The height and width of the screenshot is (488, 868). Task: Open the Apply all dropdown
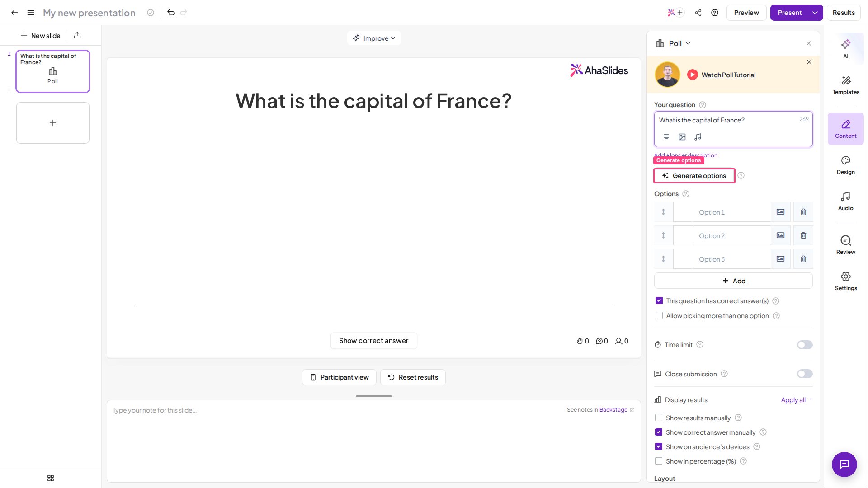[x=797, y=400]
